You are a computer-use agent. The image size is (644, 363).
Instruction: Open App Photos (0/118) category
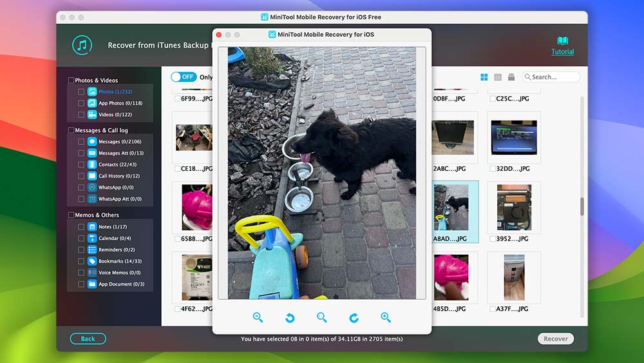pos(120,103)
